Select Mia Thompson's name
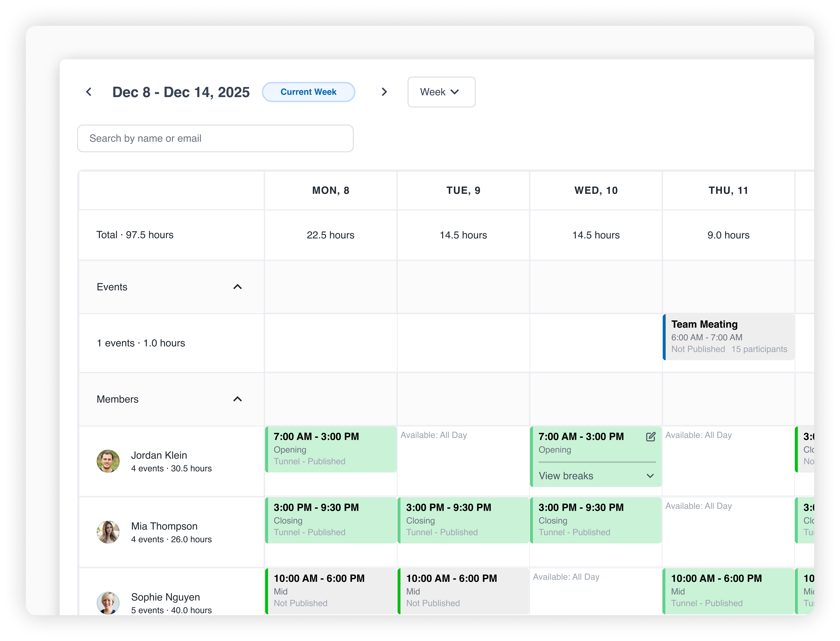This screenshot has height=641, width=840. click(x=164, y=526)
